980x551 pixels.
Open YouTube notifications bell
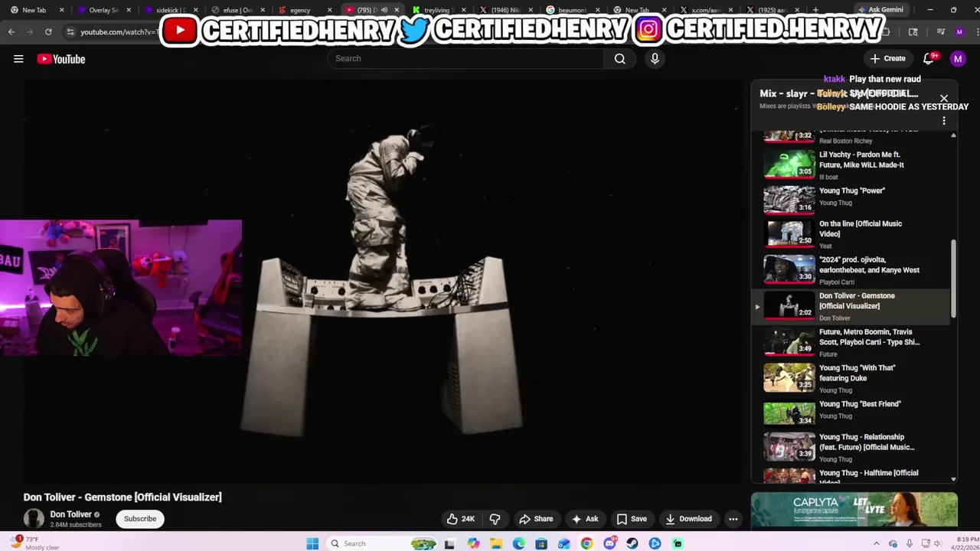tap(929, 58)
